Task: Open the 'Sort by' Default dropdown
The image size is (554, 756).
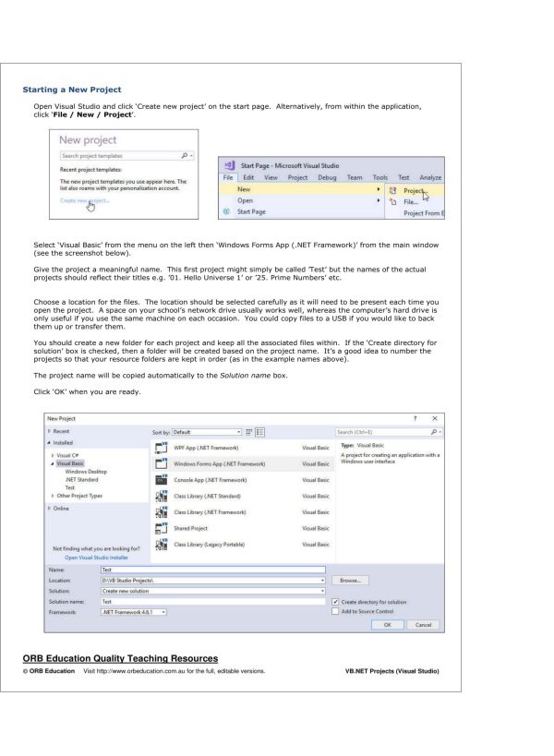Action: tap(241, 430)
